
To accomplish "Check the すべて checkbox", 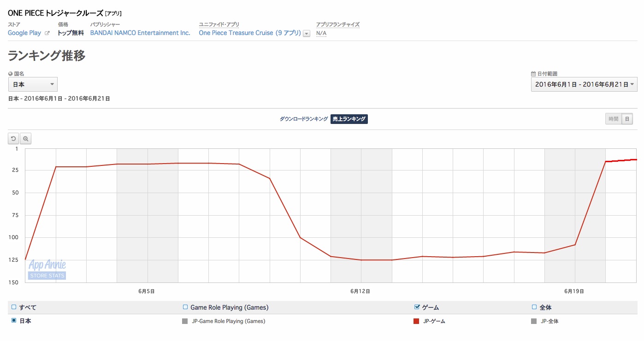I will point(14,307).
